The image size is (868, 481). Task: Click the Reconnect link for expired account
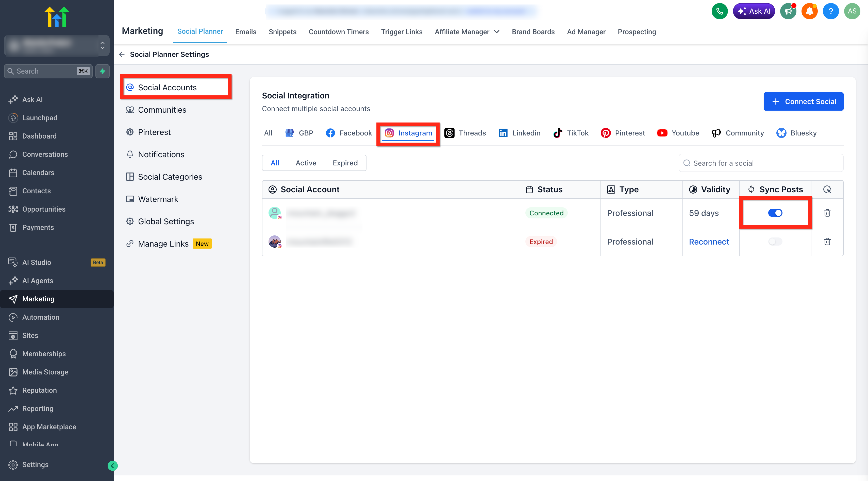709,242
